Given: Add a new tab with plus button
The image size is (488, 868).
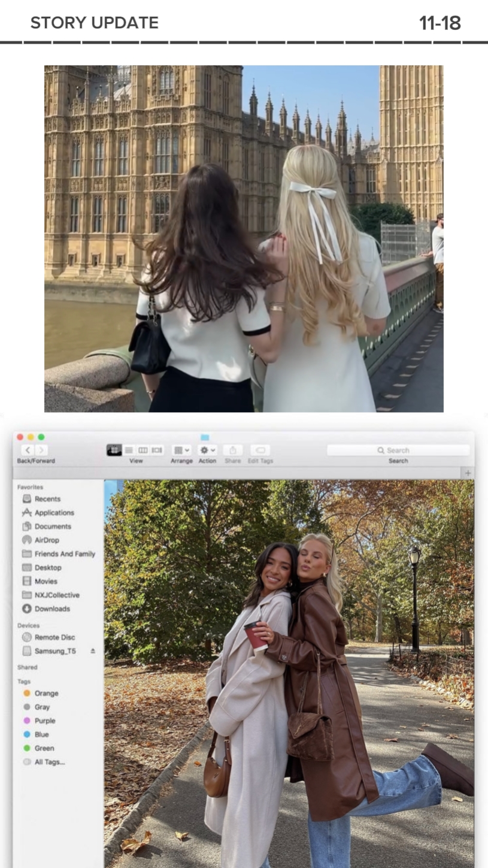Looking at the screenshot, I should pyautogui.click(x=468, y=473).
